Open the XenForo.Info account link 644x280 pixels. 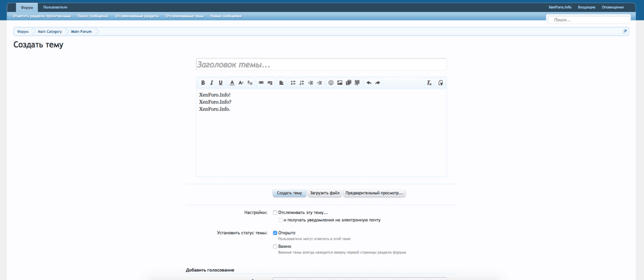pyautogui.click(x=559, y=8)
